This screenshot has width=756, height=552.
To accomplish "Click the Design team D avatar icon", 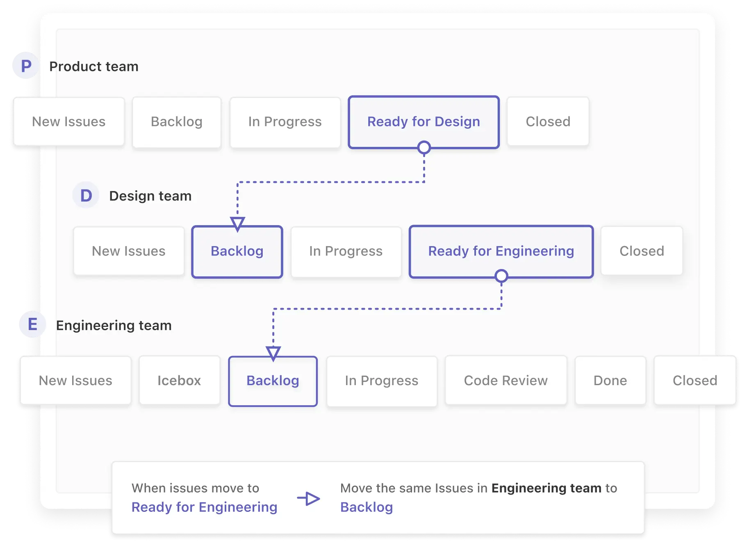I will point(86,195).
